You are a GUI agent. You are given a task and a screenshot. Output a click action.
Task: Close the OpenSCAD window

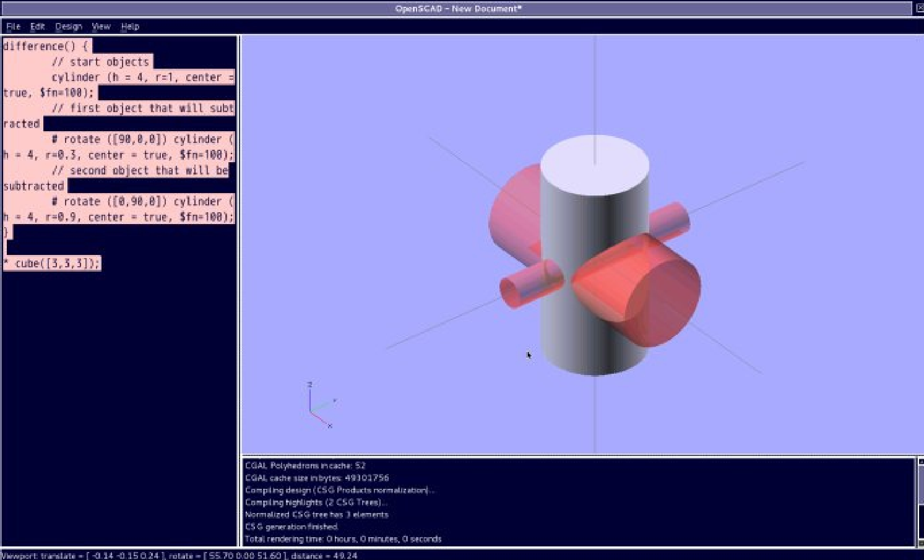click(x=919, y=8)
